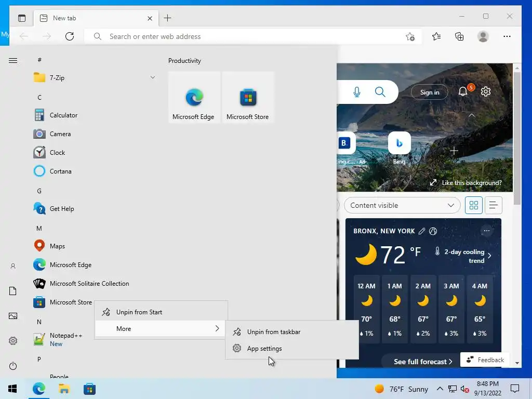Expand the Start menu hamburger navigation
The image size is (532, 399).
[13, 61]
